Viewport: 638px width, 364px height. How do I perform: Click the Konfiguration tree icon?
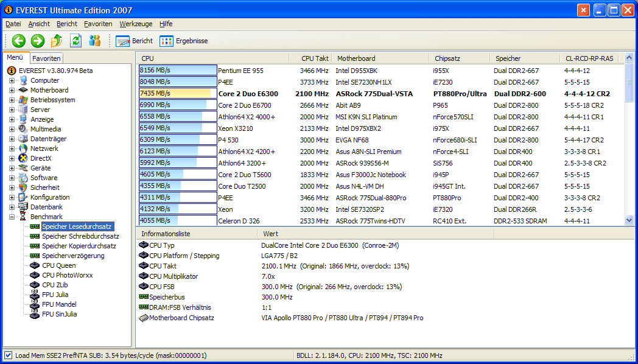(x=24, y=198)
